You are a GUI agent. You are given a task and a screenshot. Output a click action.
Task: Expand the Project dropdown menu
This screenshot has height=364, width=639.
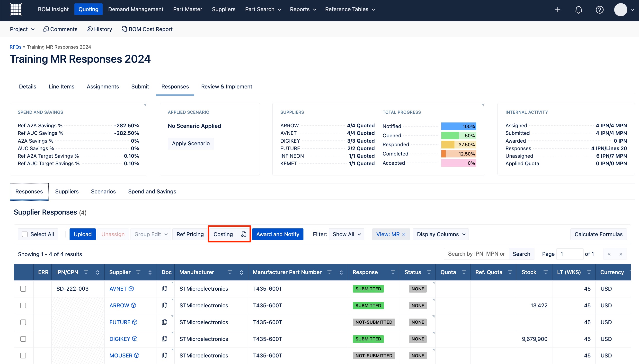pyautogui.click(x=22, y=29)
